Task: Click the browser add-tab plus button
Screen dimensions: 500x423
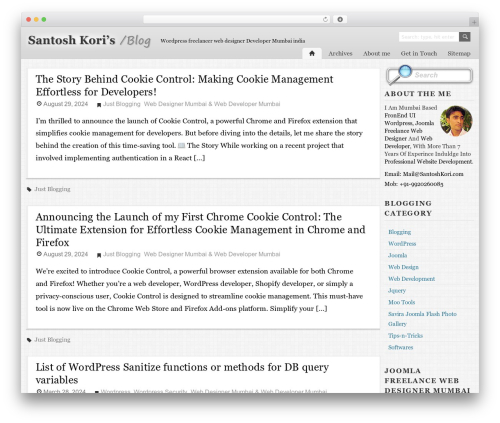Action: pos(474,22)
